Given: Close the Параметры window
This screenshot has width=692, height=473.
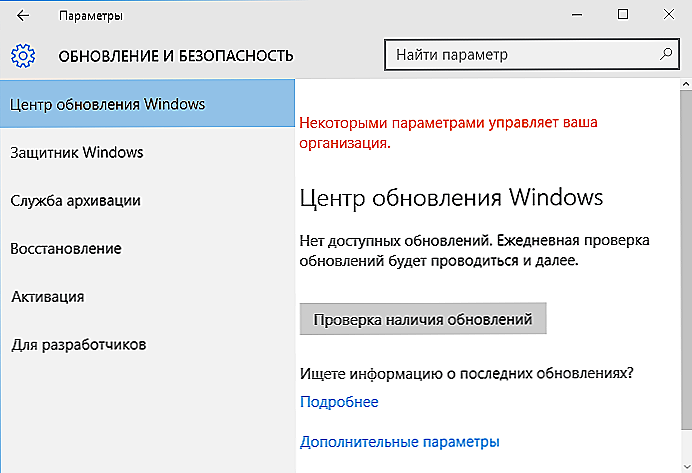Looking at the screenshot, I should pos(669,15).
